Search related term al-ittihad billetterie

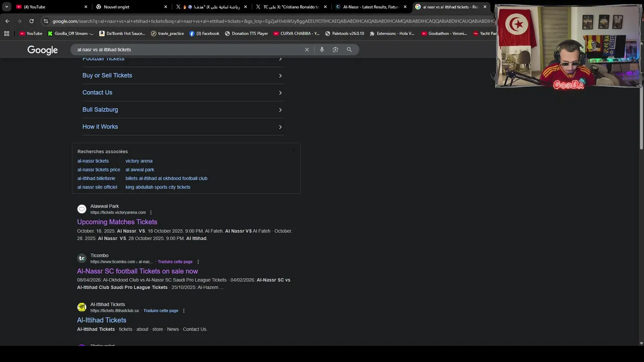tap(96, 178)
